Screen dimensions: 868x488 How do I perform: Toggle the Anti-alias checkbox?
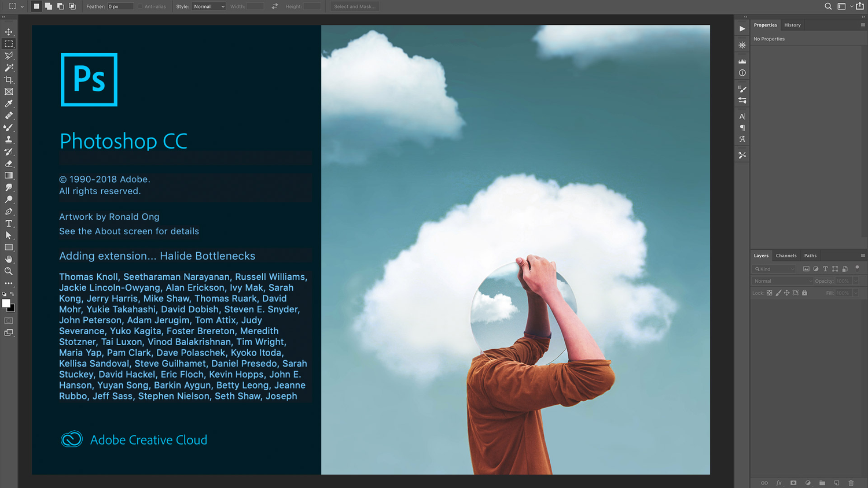[x=140, y=7]
